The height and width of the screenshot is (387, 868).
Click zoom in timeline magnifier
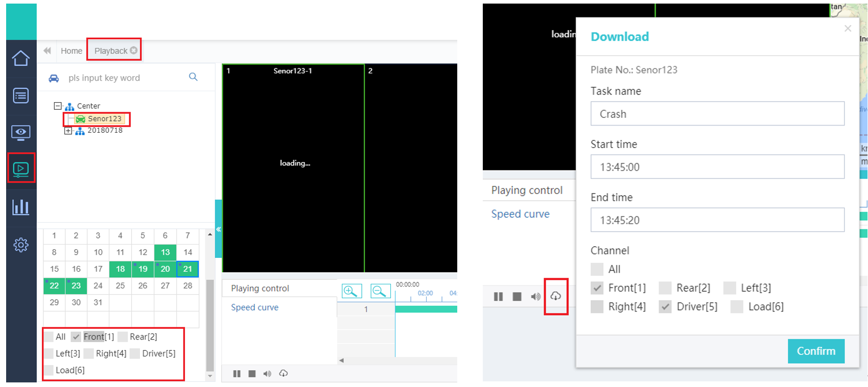(351, 291)
